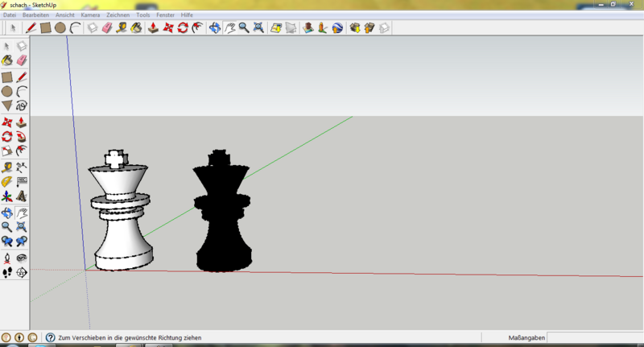Click the Maßangaben measurement input field
The image size is (644, 347).
point(594,337)
